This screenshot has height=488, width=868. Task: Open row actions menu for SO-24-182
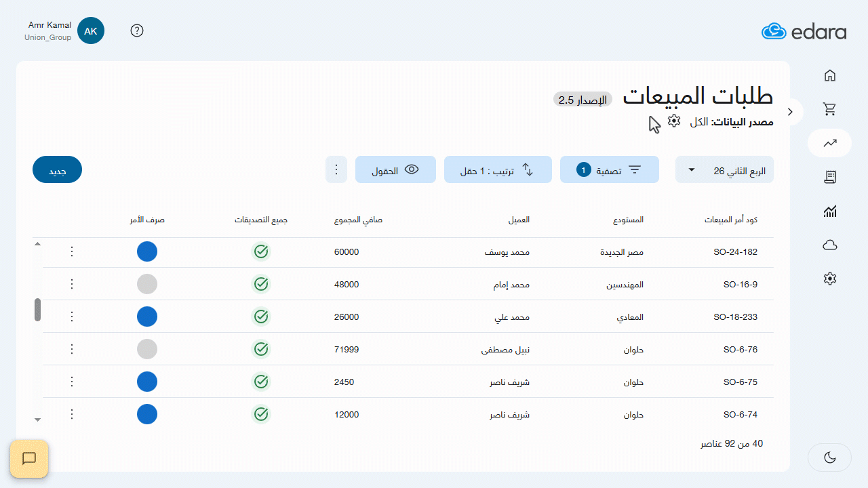pos(72,252)
